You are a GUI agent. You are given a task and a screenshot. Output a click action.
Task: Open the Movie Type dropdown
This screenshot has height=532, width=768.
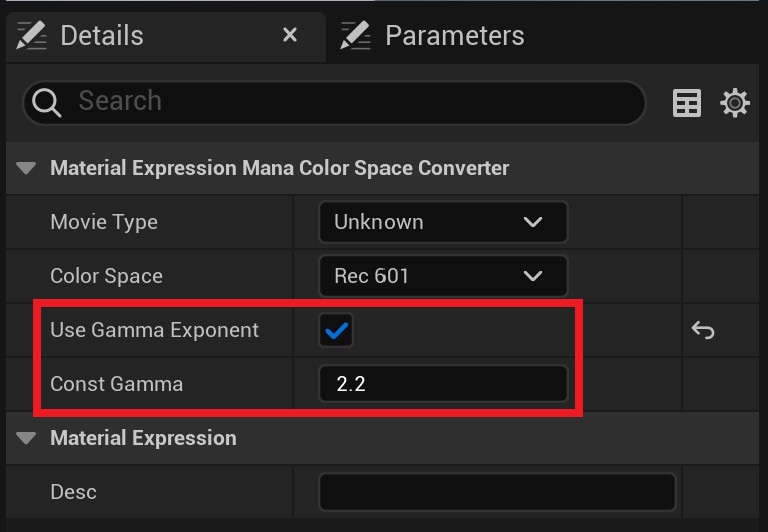pyautogui.click(x=442, y=222)
